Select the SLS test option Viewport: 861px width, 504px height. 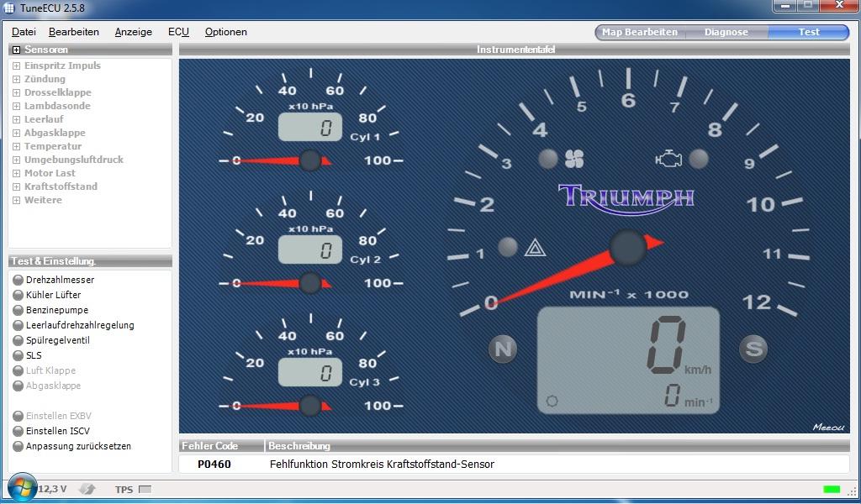[x=28, y=355]
